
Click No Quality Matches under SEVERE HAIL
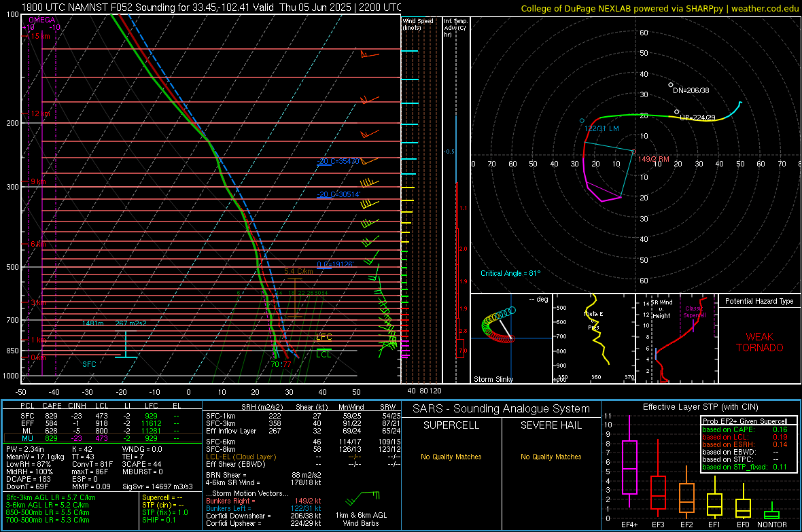pyautogui.click(x=551, y=457)
